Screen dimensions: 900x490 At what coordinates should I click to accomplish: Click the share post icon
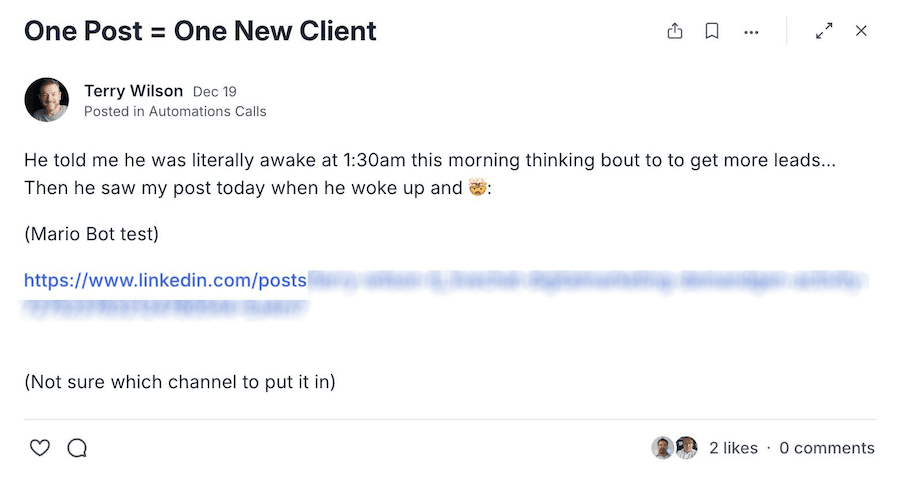pyautogui.click(x=675, y=31)
